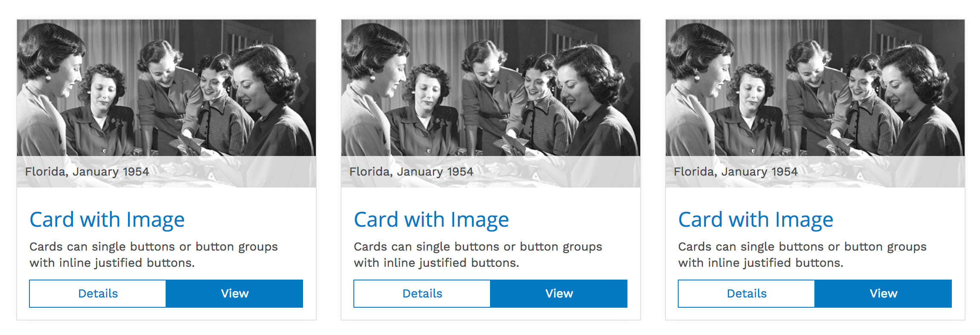Image resolution: width=980 pixels, height=335 pixels.
Task: Click description text in middle card
Action: [478, 255]
